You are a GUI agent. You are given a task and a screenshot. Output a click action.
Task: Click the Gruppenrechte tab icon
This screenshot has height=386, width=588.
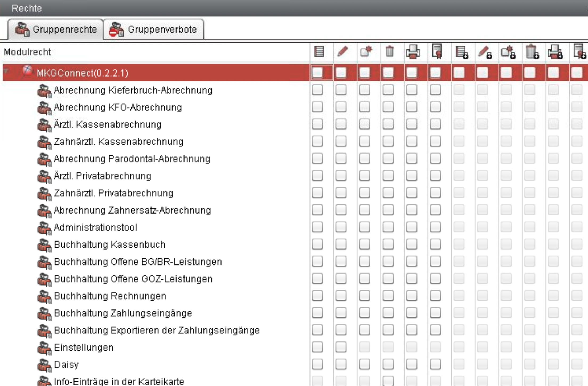coord(22,29)
